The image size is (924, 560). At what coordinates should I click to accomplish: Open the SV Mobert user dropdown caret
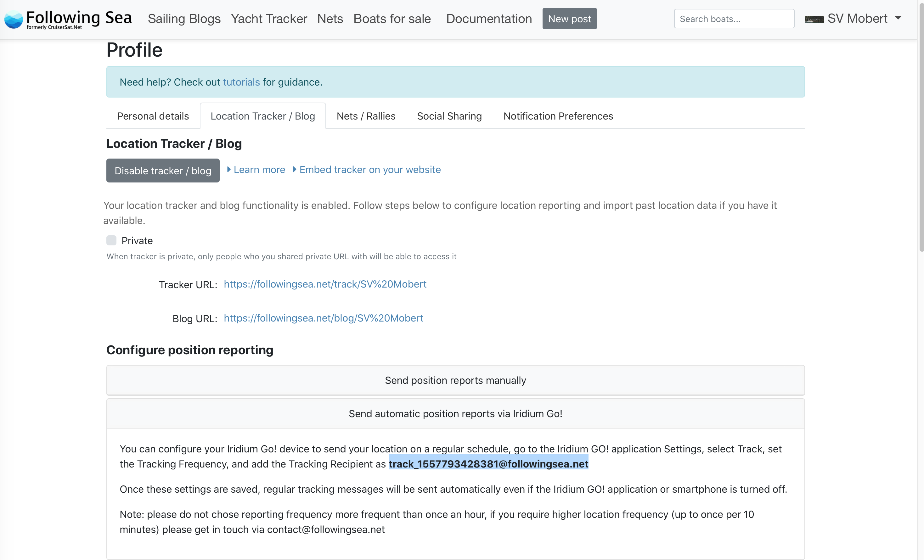coord(898,18)
